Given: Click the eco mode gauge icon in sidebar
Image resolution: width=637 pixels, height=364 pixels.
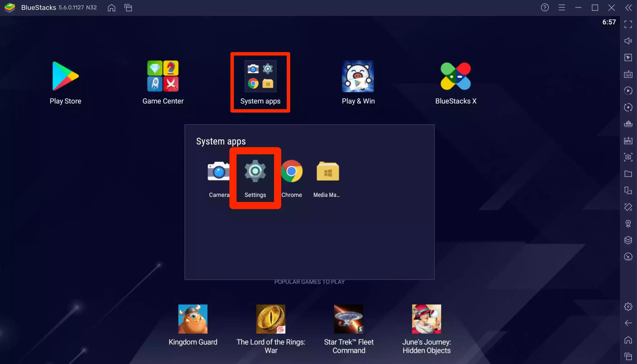Looking at the screenshot, I should coord(628,257).
